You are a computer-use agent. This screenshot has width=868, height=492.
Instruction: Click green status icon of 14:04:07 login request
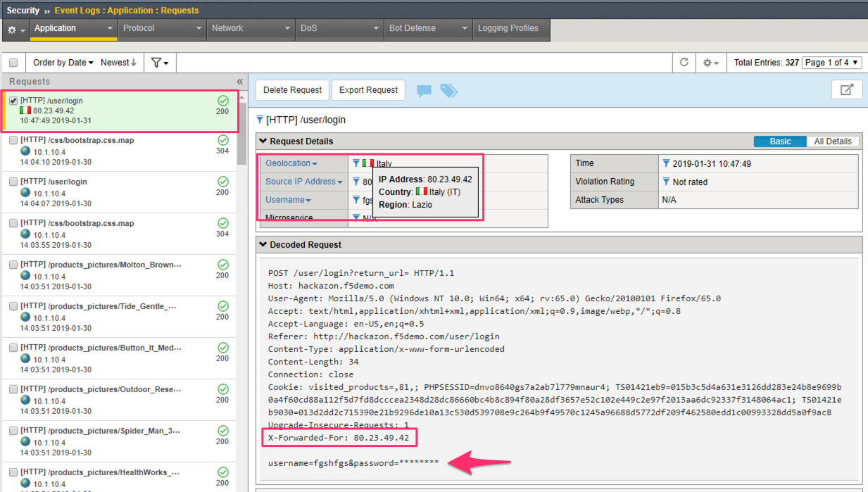click(222, 182)
